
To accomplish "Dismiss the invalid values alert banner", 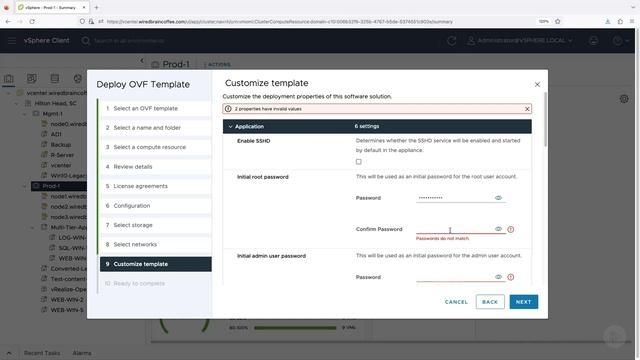I will [527, 109].
